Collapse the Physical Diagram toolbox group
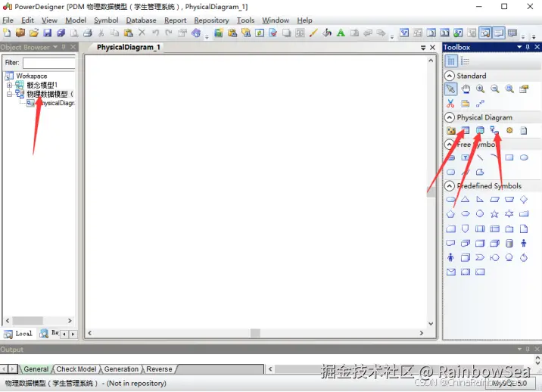 coord(450,117)
